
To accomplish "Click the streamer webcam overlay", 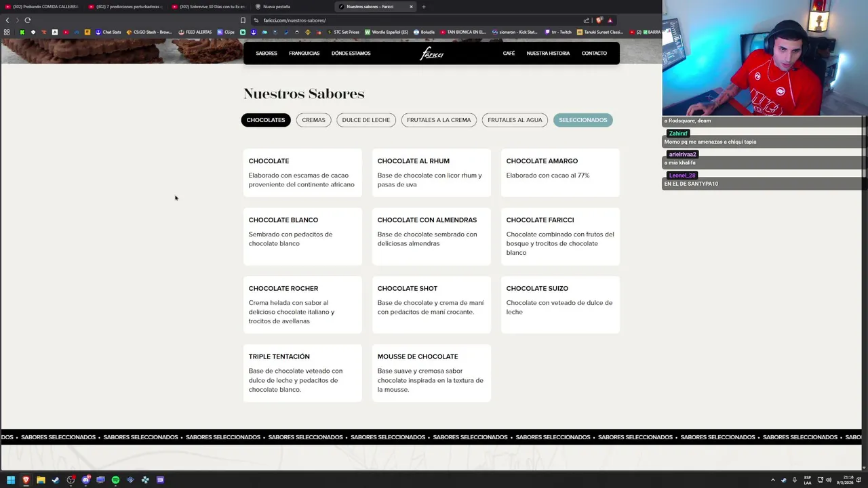I will point(765,58).
